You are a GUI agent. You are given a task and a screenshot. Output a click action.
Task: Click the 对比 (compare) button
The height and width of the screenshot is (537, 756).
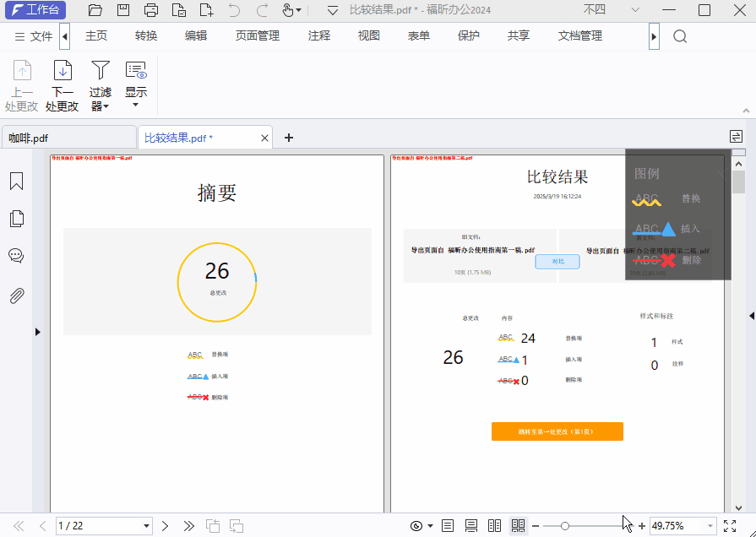[x=557, y=262]
